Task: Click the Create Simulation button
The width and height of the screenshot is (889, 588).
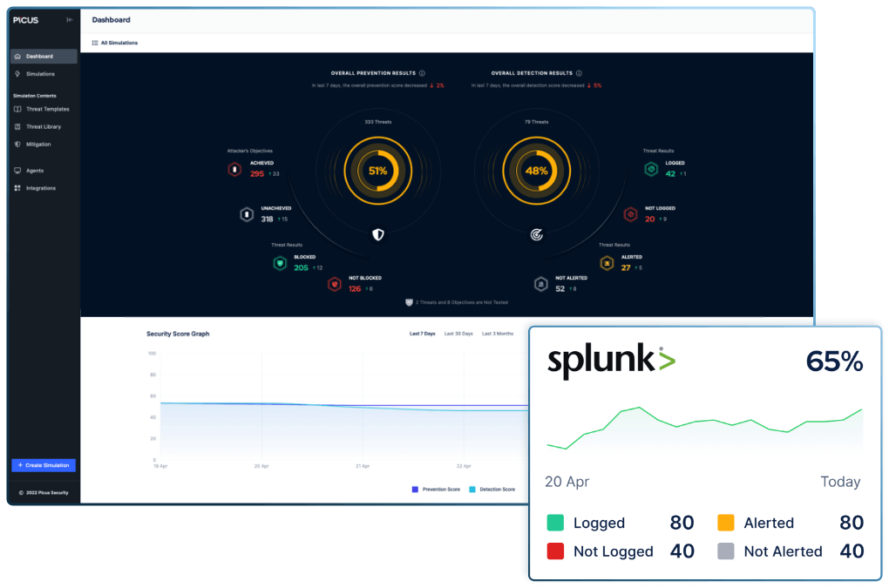Action: point(44,465)
